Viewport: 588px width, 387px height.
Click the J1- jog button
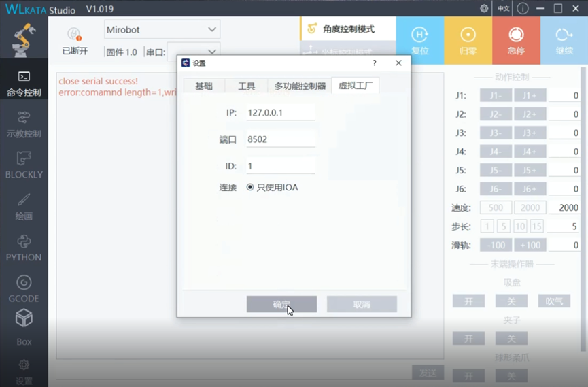click(496, 95)
